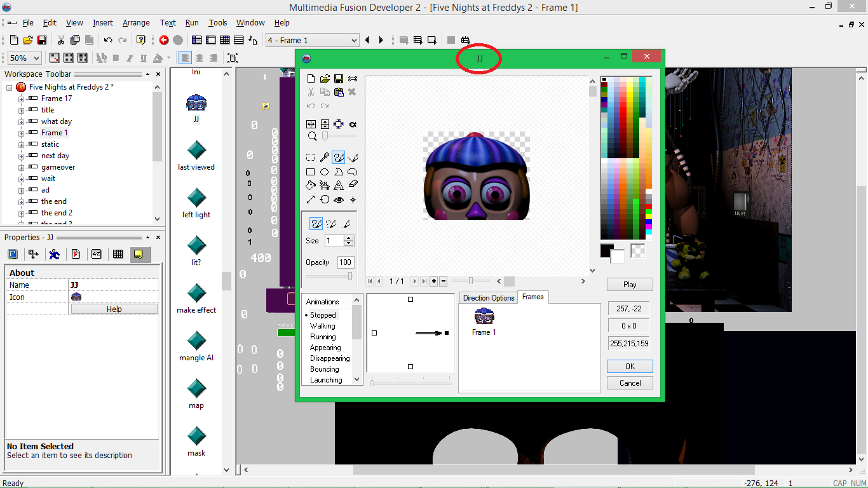Select the fine pen brush mode
Image resolution: width=868 pixels, height=488 pixels.
pyautogui.click(x=346, y=224)
